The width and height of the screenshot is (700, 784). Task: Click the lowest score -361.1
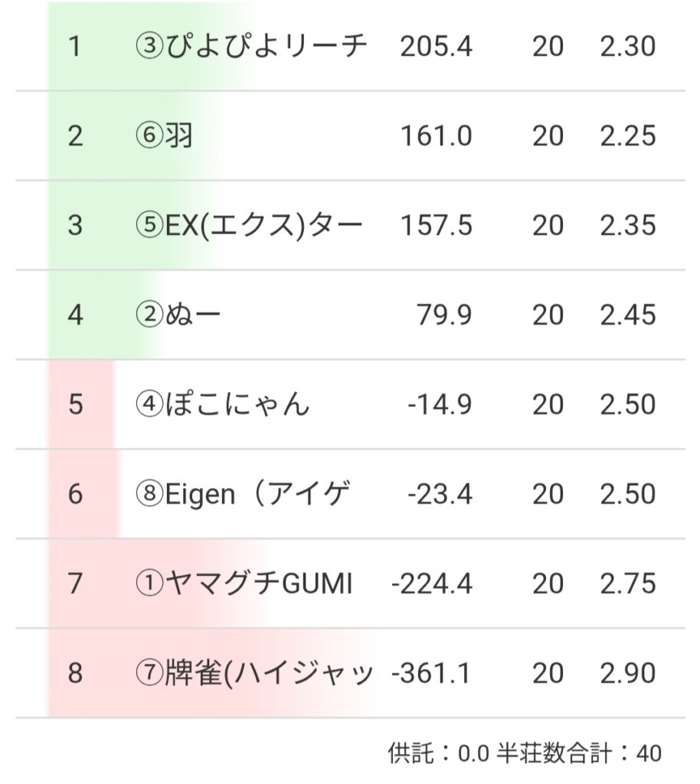(432, 674)
